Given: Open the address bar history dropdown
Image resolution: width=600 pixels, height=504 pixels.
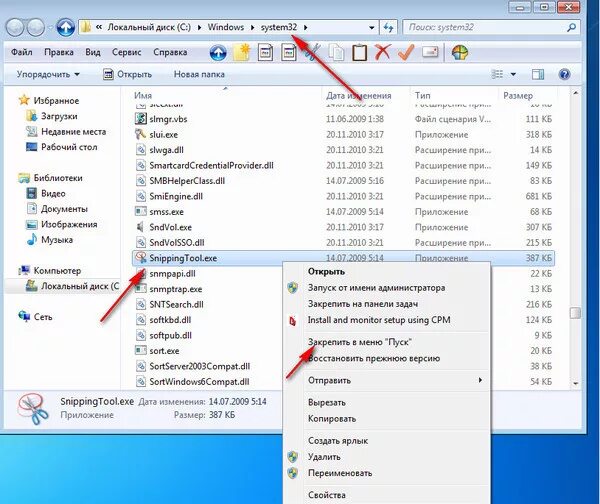Looking at the screenshot, I should (371, 28).
